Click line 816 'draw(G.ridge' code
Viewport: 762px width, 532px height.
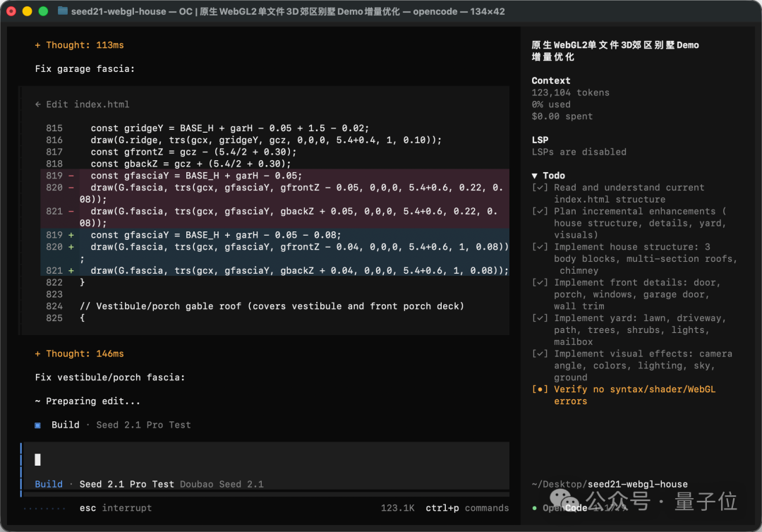[x=266, y=140]
